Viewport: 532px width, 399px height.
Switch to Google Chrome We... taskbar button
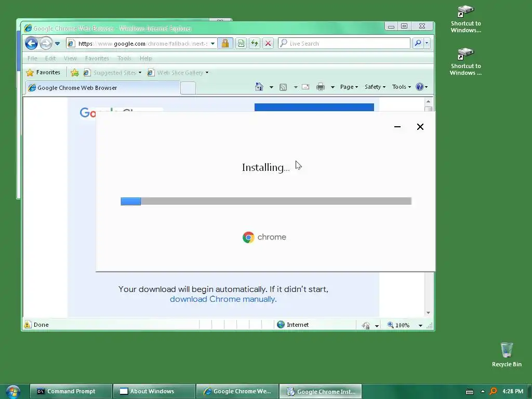237,391
